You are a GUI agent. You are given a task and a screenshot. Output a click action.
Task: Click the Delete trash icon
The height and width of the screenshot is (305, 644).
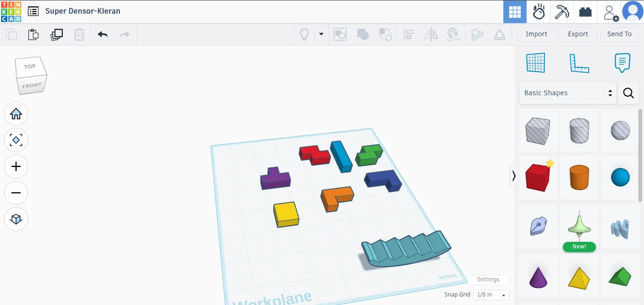click(x=79, y=34)
